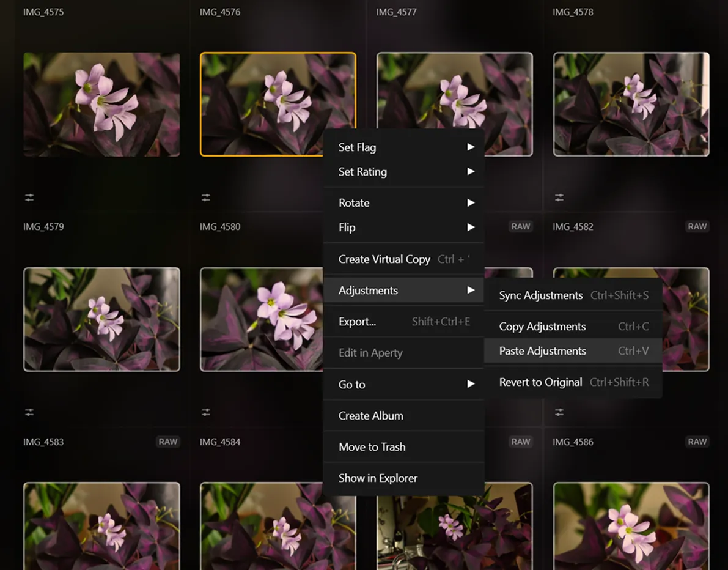Select Export... from context menu
This screenshot has width=728, height=570.
pos(403,322)
